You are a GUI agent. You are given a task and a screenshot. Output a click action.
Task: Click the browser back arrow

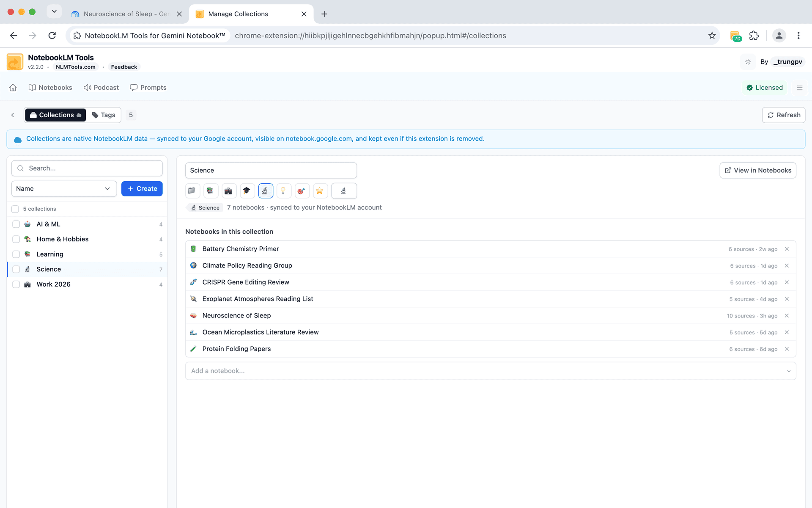(14, 36)
